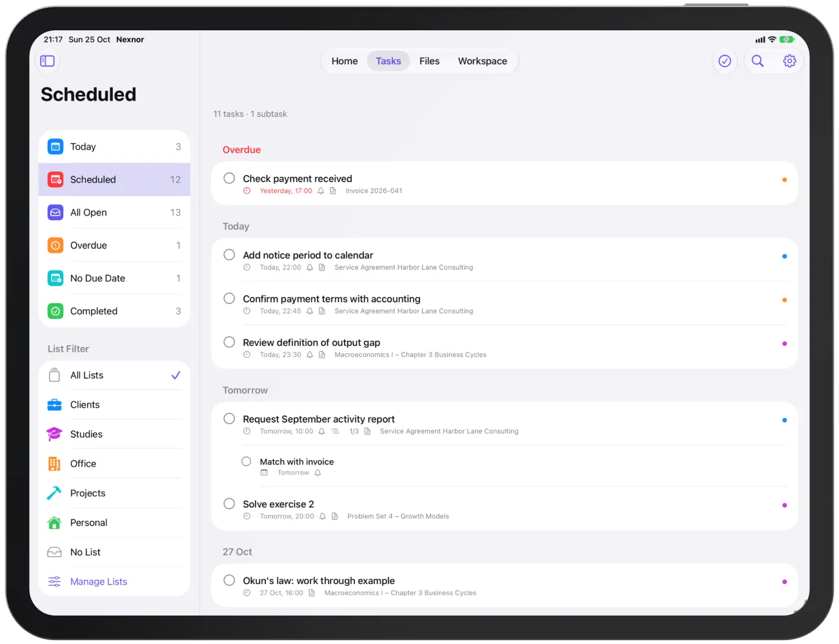The height and width of the screenshot is (644, 839).
Task: Filter by Studies graduation cap icon
Action: (55, 434)
